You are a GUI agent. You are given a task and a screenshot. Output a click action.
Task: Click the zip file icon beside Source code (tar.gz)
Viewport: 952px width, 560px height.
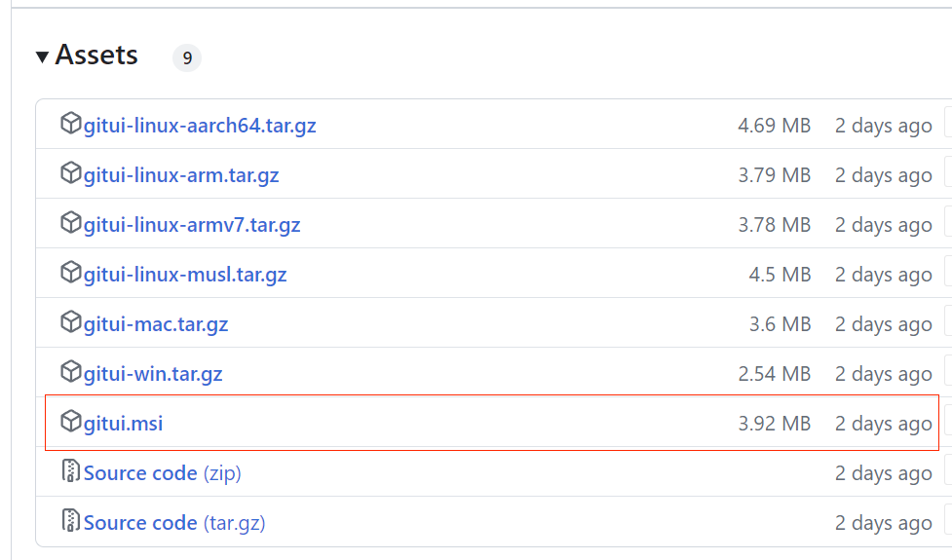click(x=70, y=521)
